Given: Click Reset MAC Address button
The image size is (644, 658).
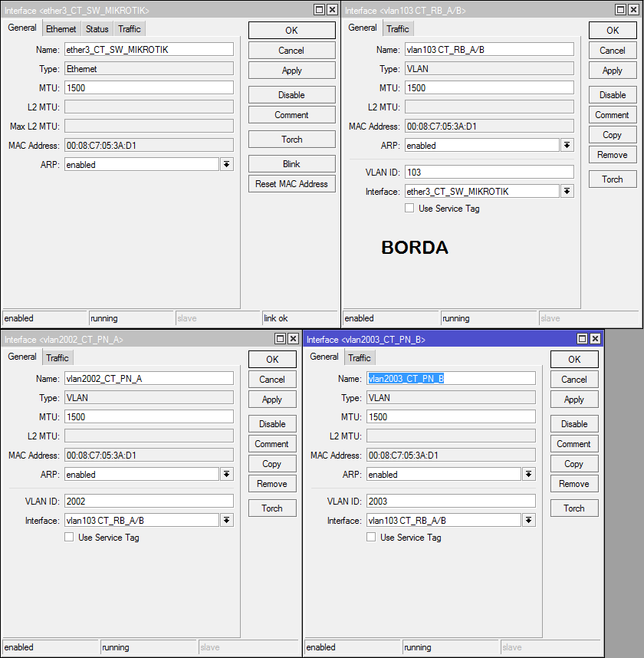Looking at the screenshot, I should tap(291, 184).
